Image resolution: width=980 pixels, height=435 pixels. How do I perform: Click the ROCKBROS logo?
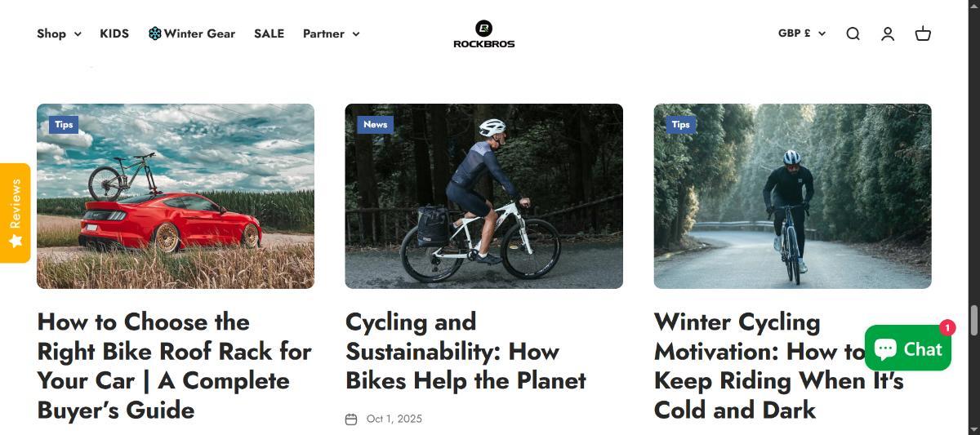pos(483,34)
